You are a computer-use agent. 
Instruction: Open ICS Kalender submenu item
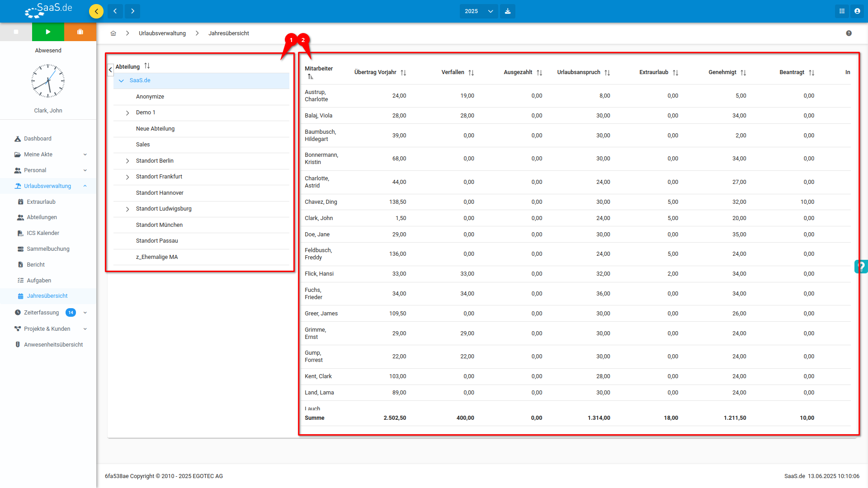click(x=48, y=233)
